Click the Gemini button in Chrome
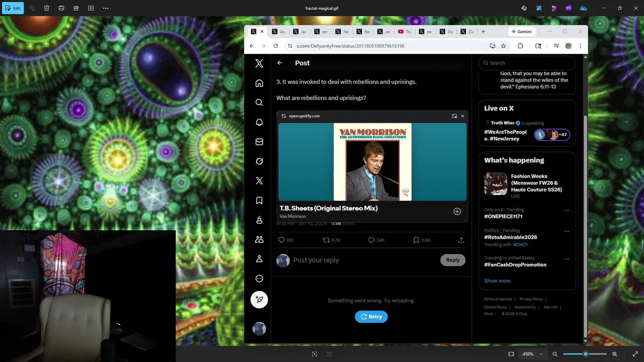The width and height of the screenshot is (644, 362). 521,32
